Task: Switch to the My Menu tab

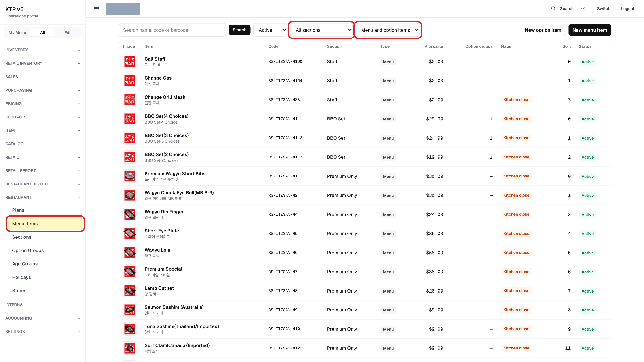Action: coord(17,32)
